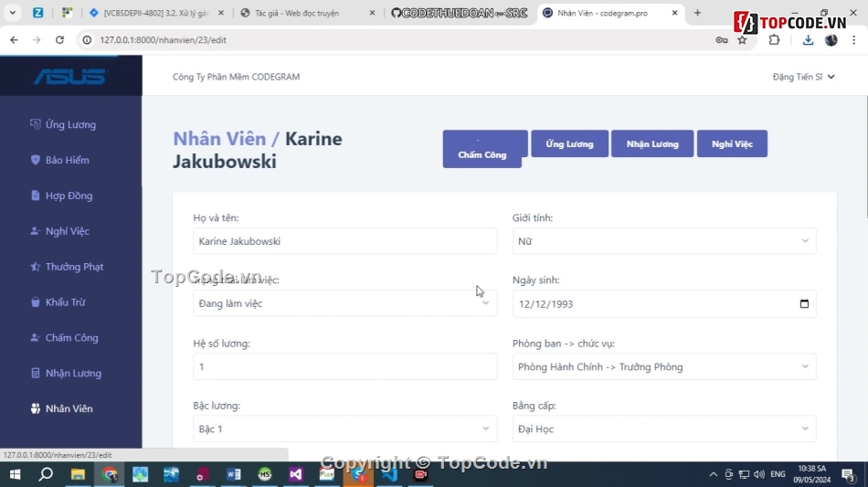Open the Đặng Tiến Sĩ user menu
Screen dimensions: 868x487
click(x=803, y=77)
